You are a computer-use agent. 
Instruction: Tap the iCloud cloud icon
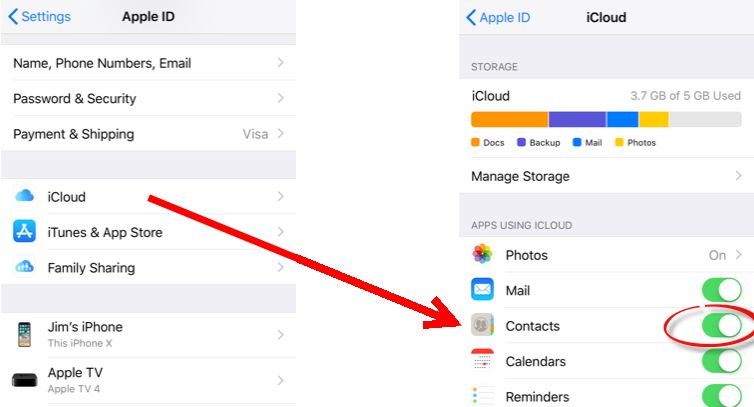point(24,197)
